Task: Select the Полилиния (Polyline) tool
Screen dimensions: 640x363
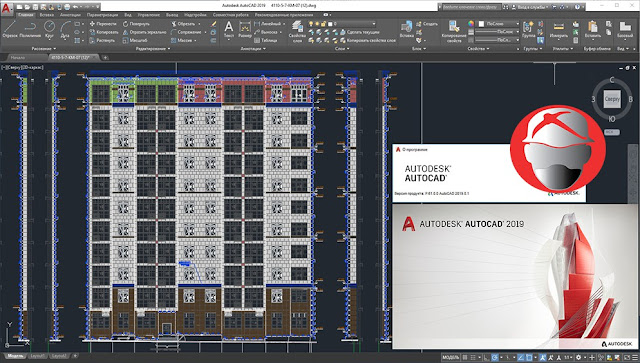Action: 30,29
